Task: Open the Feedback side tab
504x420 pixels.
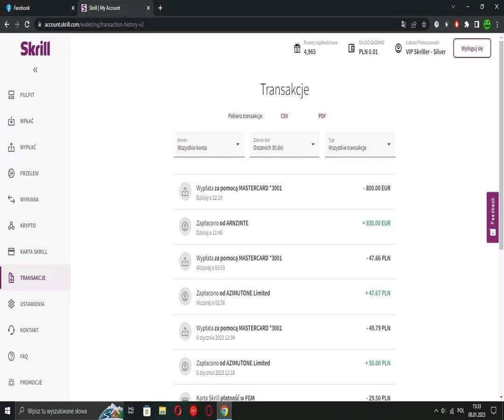Action: point(492,217)
